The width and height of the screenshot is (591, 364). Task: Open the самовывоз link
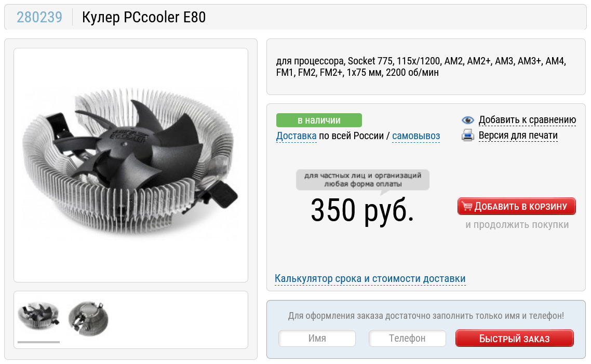point(416,136)
